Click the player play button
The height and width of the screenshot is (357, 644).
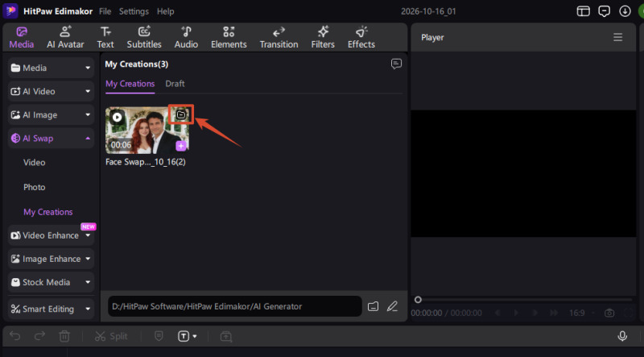coord(516,313)
